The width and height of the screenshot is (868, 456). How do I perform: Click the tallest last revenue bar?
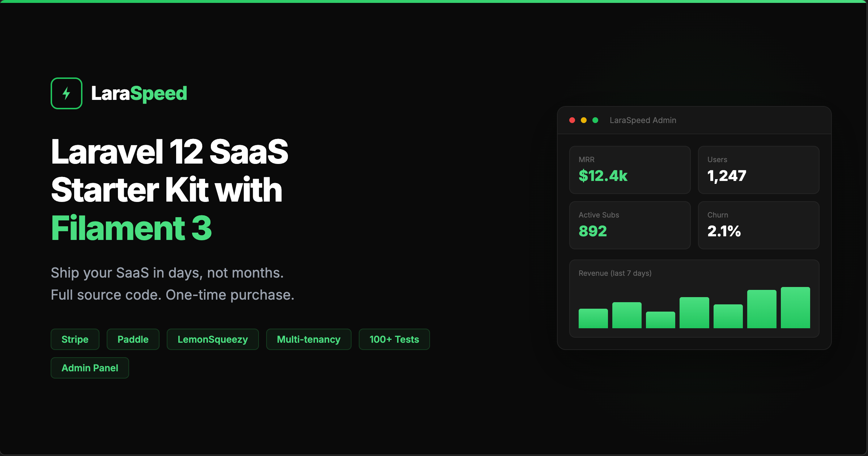(x=795, y=308)
